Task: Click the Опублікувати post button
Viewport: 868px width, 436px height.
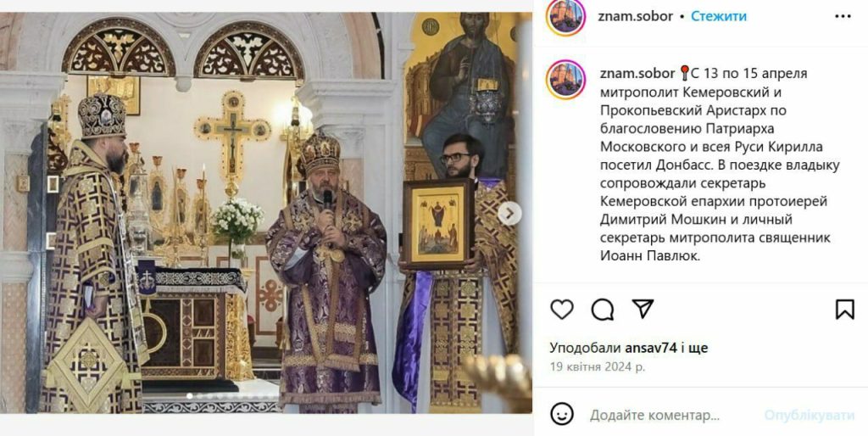Action: click(809, 415)
